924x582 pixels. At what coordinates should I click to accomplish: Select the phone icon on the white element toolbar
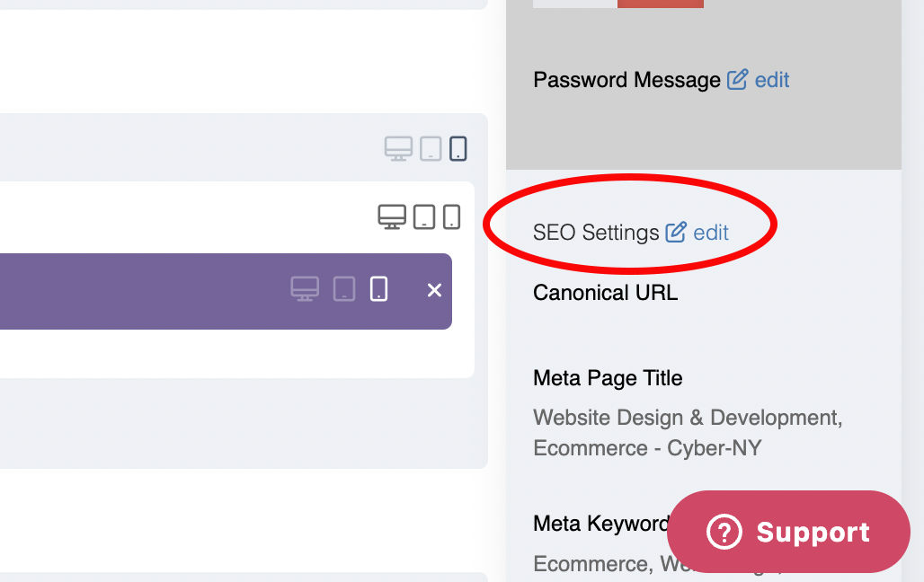click(x=450, y=216)
